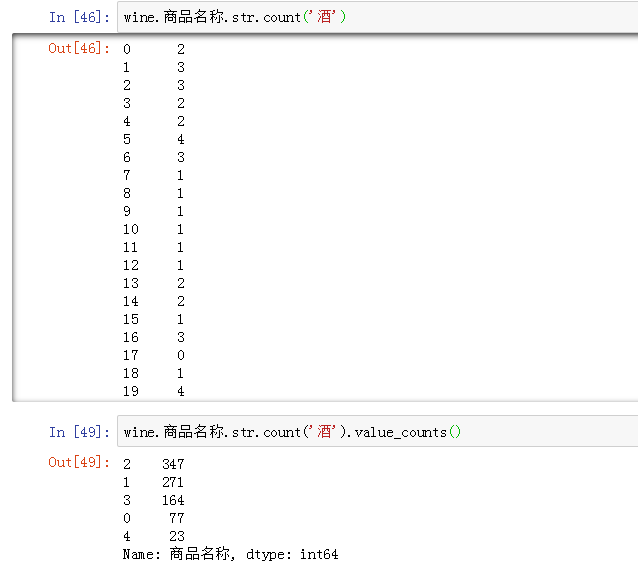Click the In [49] code cell input
This screenshot has height=568, width=638.
[x=378, y=431]
